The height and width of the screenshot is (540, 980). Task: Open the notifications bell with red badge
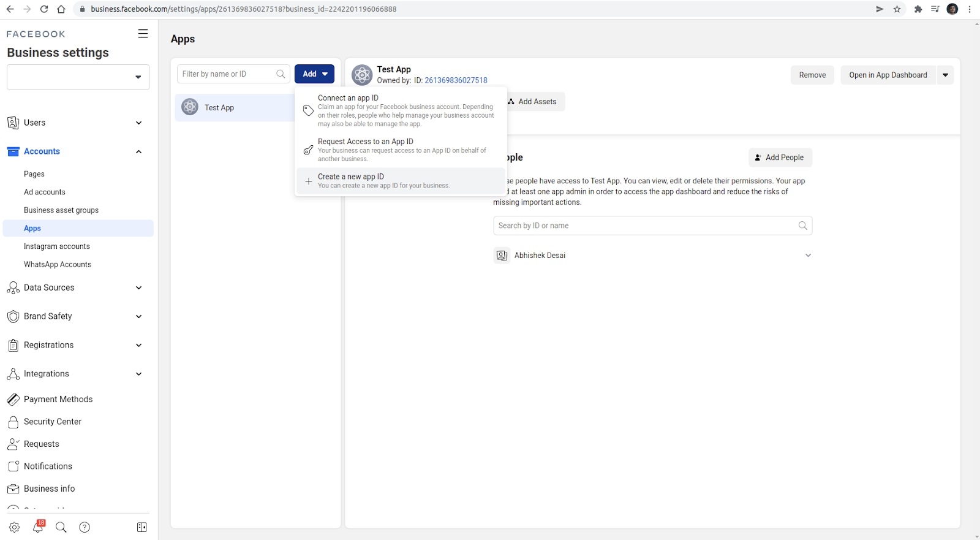(x=39, y=527)
